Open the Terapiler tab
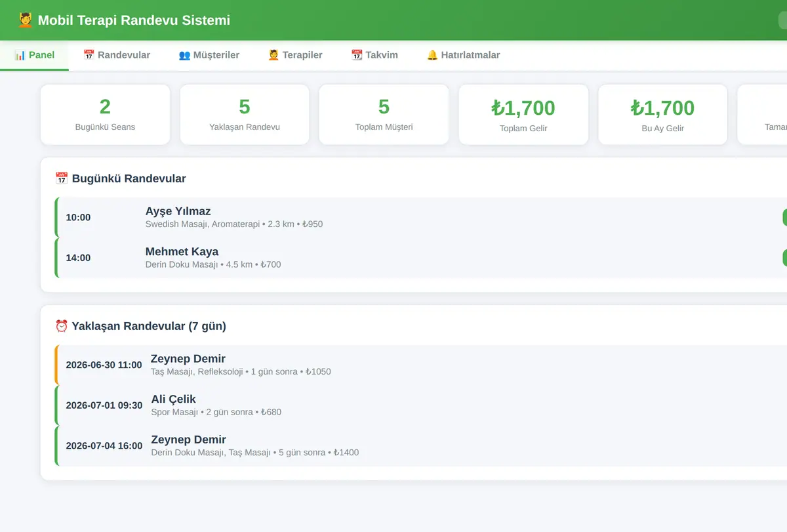 tap(295, 55)
